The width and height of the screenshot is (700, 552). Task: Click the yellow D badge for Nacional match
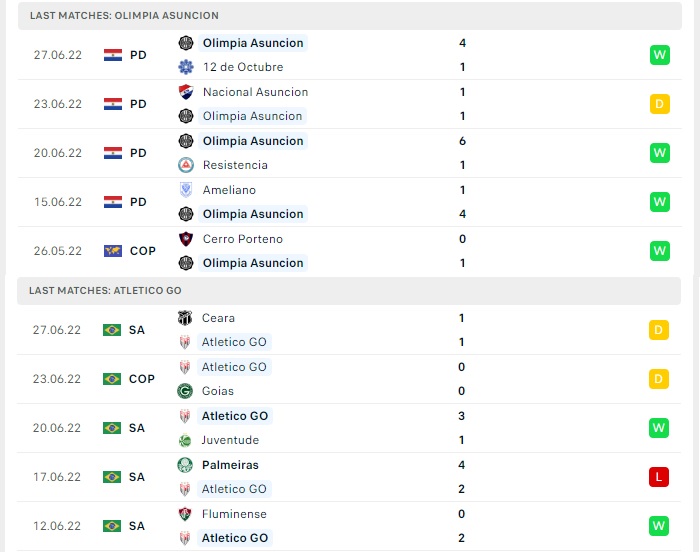[660, 104]
